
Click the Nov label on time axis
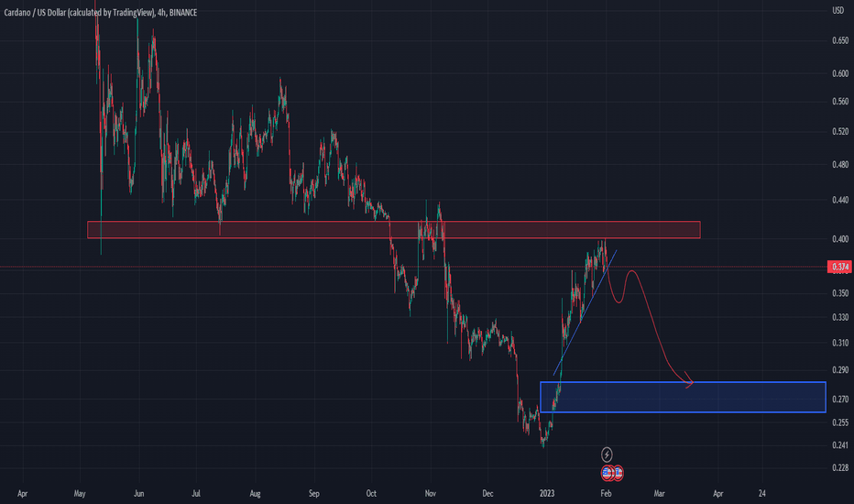pos(431,494)
